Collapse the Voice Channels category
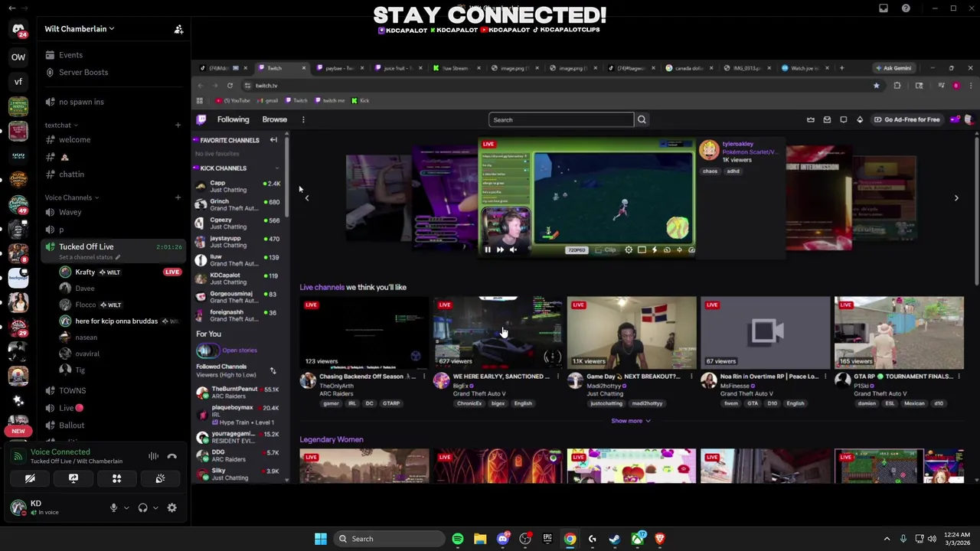 [x=71, y=197]
